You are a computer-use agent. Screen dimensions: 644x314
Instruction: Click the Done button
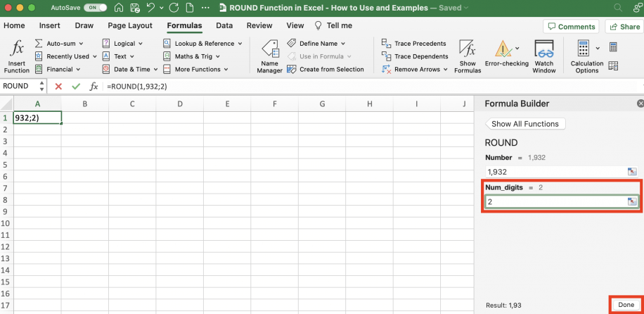[x=626, y=305]
